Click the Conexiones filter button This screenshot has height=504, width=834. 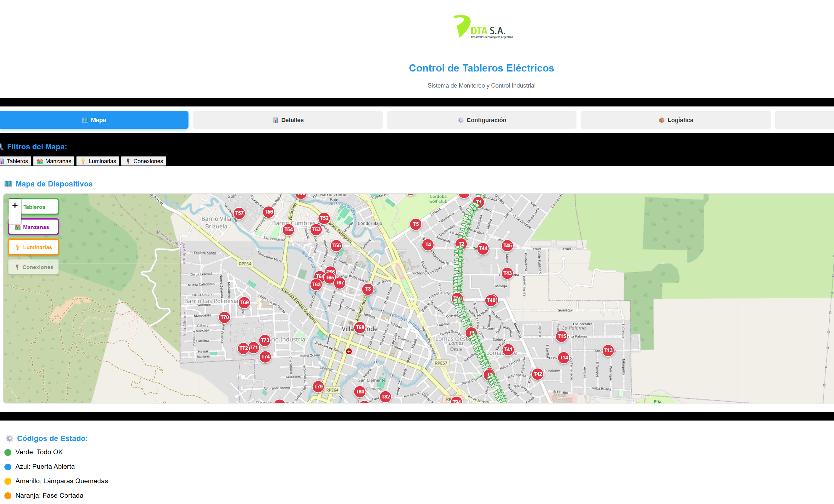(144, 161)
